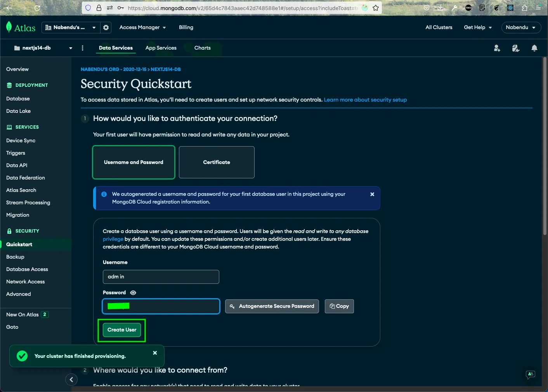Click the invite user icon
The image size is (548, 392).
click(x=497, y=48)
